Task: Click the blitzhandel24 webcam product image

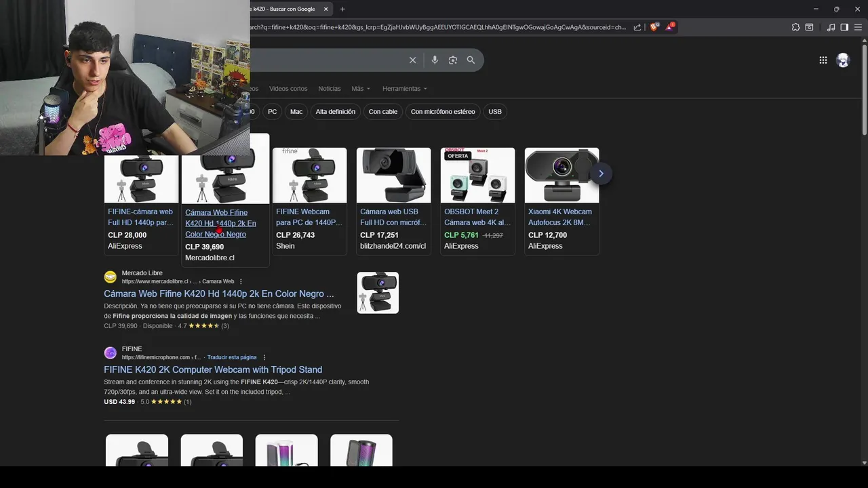Action: point(393,175)
